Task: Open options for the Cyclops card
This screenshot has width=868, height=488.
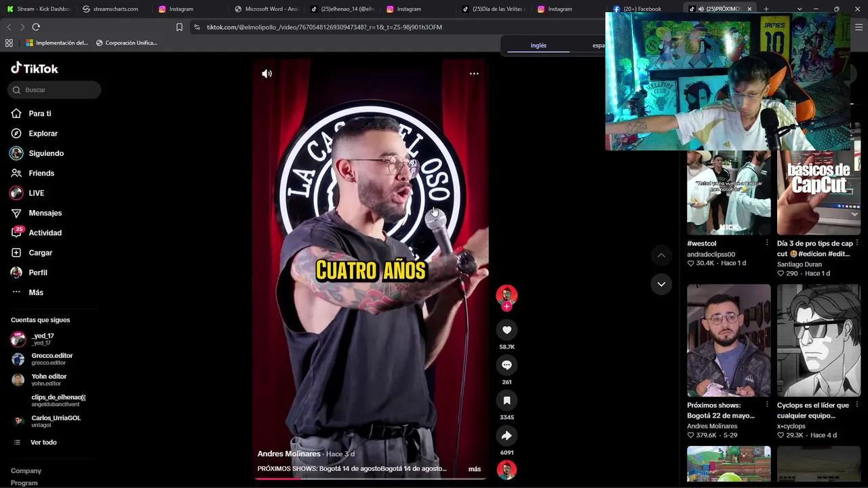Action: point(857,405)
